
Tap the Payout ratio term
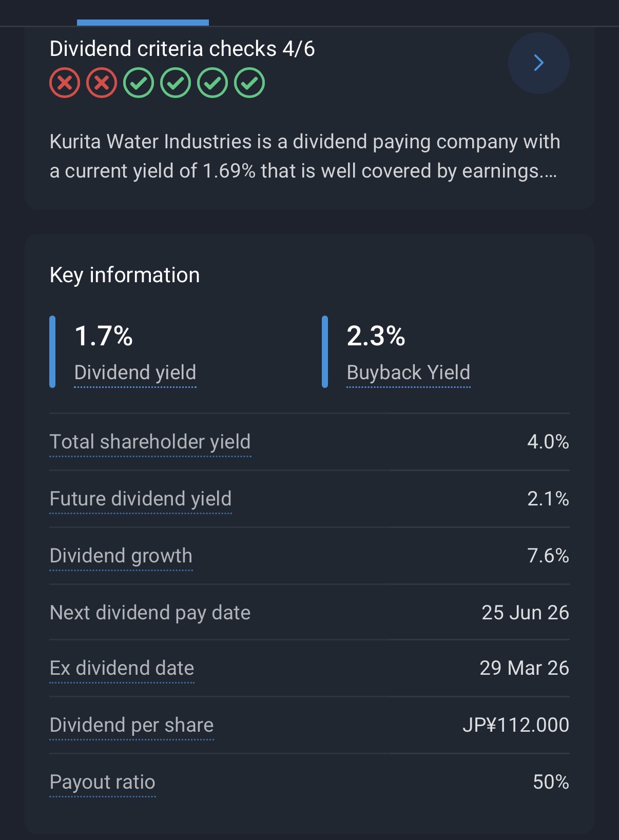[102, 782]
